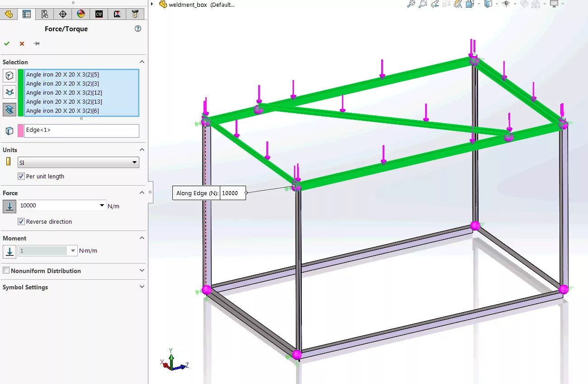
Task: Enable Nonuniform Distribution checkbox
Action: [x=6, y=270]
